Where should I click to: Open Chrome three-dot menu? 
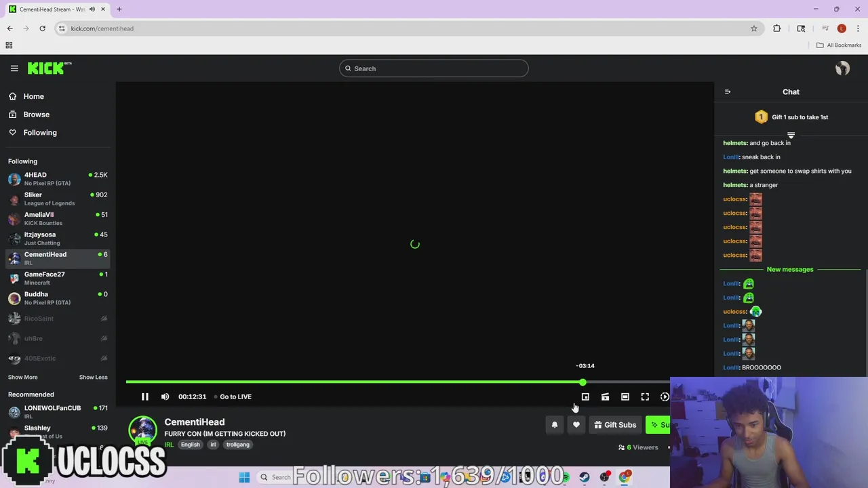858,28
